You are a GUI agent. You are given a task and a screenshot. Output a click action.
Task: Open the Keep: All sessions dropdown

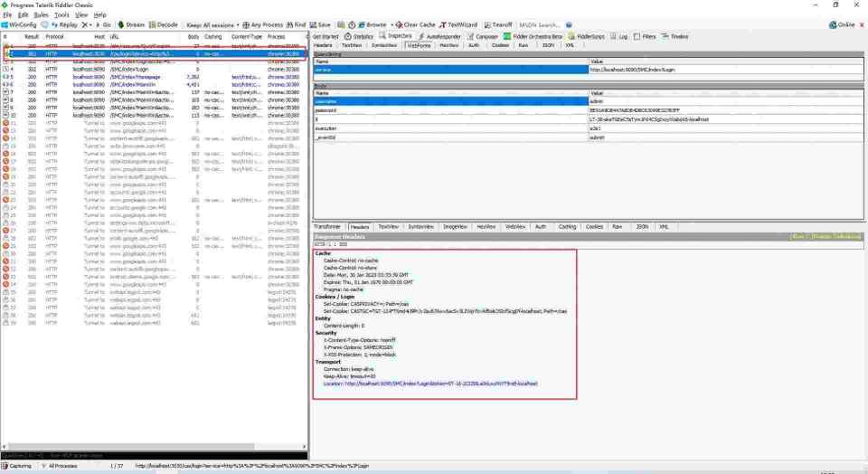coord(212,25)
